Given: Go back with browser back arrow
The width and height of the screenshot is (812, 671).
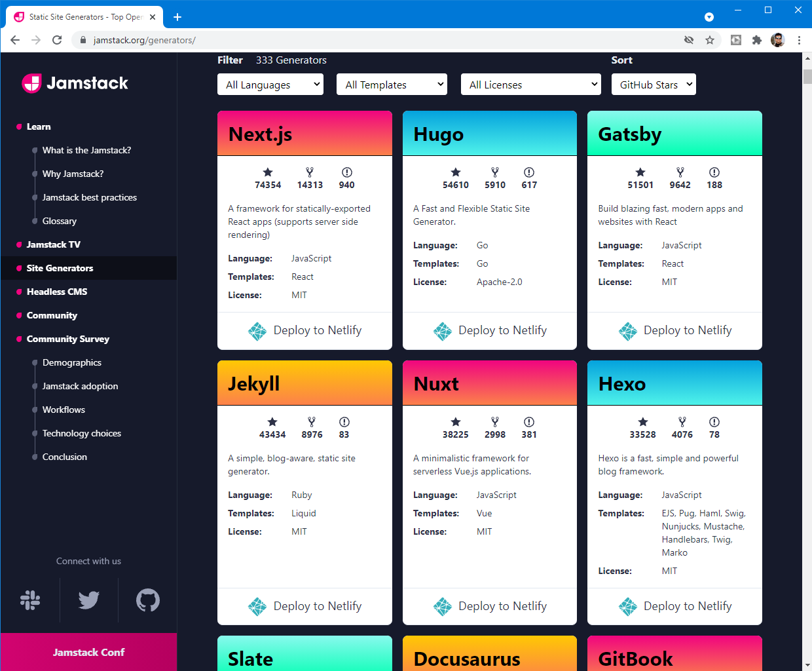Looking at the screenshot, I should click(15, 40).
